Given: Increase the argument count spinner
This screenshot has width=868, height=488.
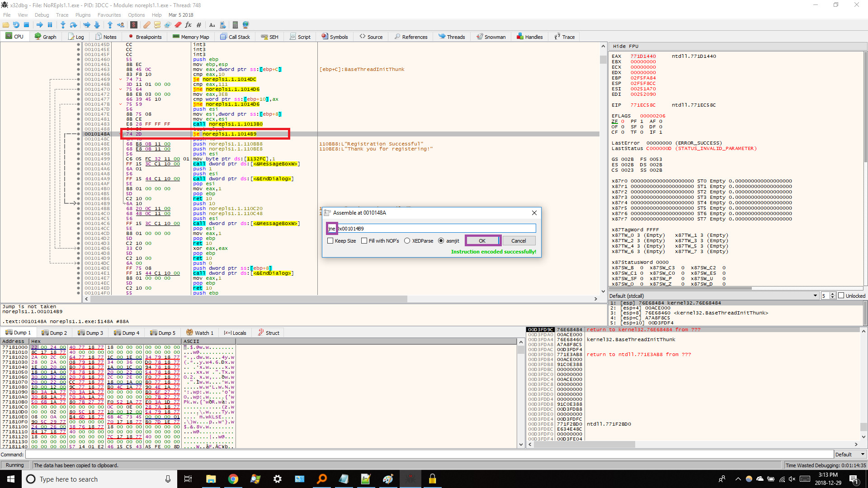Looking at the screenshot, I should [x=833, y=294].
